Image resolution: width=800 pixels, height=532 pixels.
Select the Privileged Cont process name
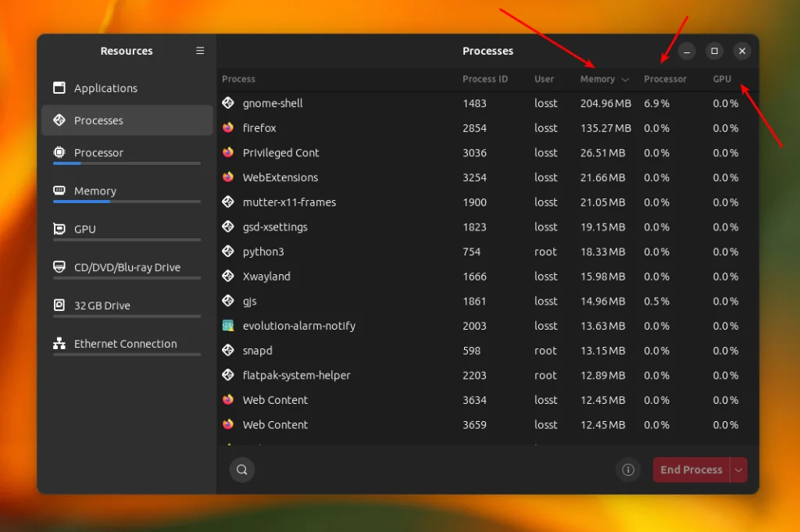280,153
